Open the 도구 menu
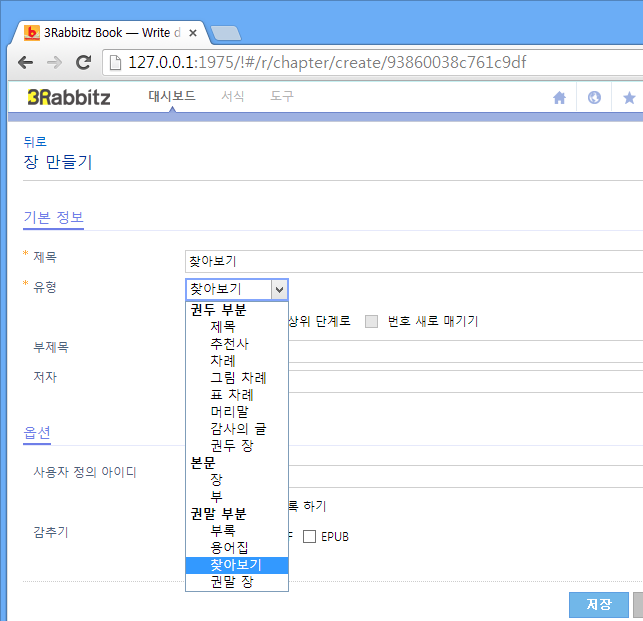The image size is (643, 621). pyautogui.click(x=282, y=96)
